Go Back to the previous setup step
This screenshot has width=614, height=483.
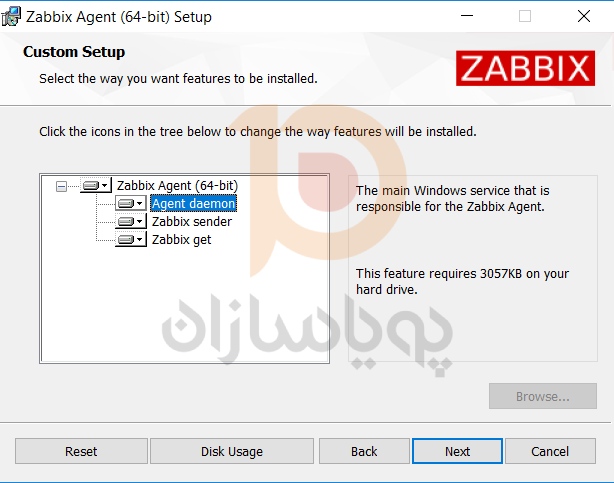364,451
